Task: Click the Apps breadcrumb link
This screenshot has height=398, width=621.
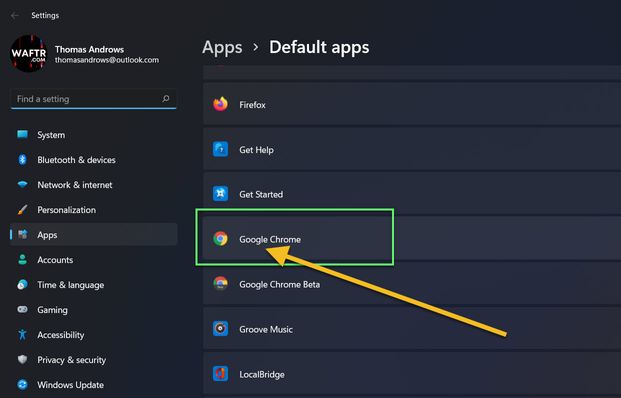Action: click(222, 48)
